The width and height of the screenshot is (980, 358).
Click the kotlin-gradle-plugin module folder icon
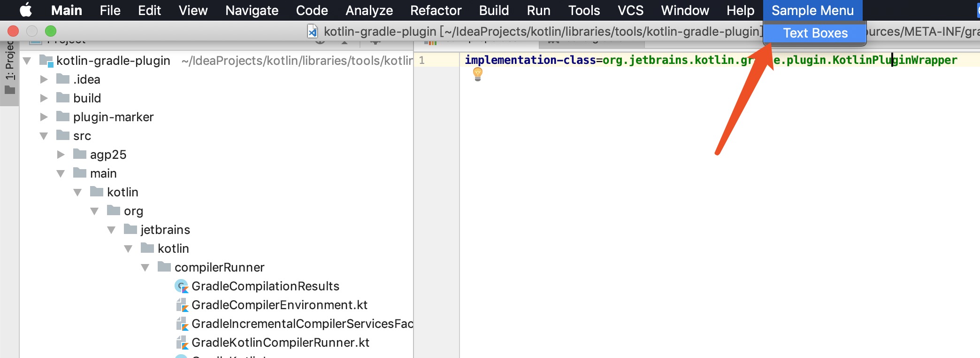point(46,61)
